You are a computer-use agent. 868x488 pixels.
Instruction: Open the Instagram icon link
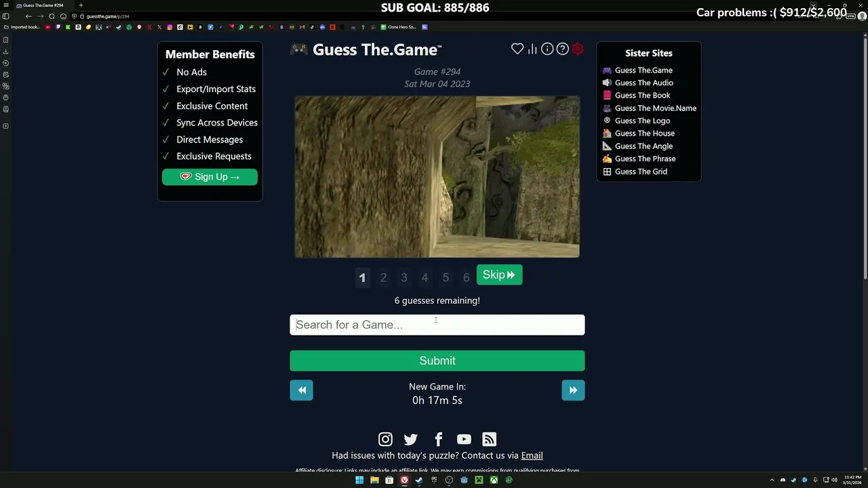coord(385,439)
